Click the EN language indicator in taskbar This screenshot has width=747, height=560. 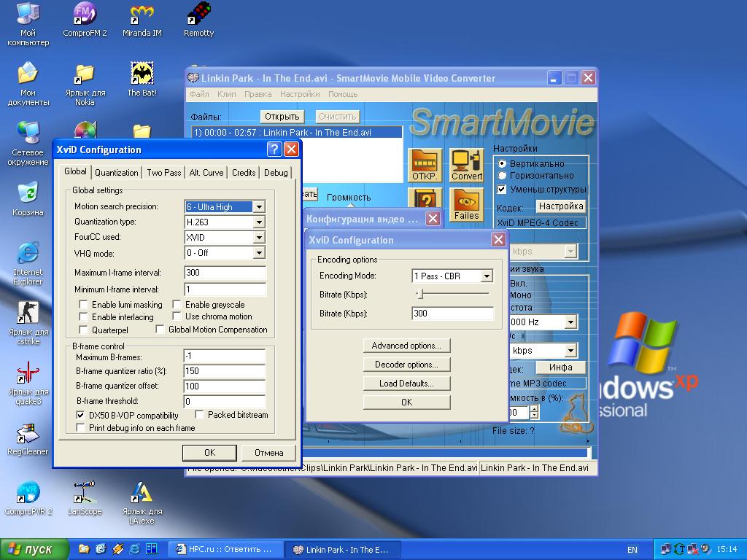pos(632,550)
